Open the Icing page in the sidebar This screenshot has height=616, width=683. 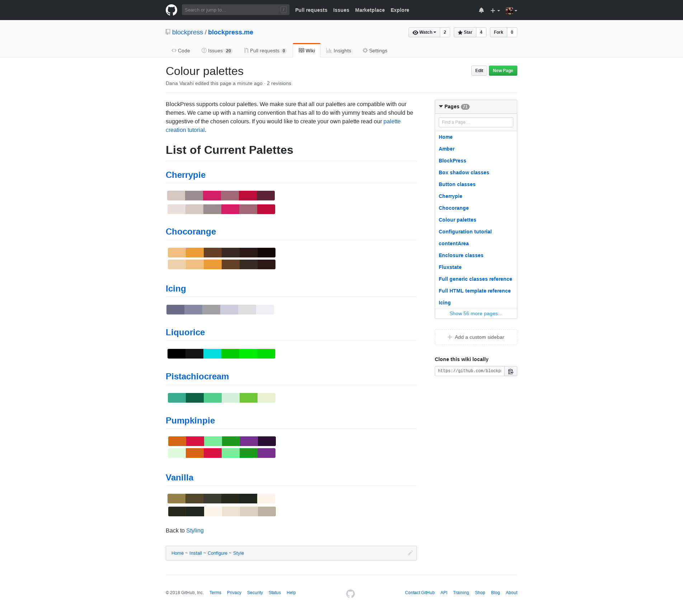[445, 303]
